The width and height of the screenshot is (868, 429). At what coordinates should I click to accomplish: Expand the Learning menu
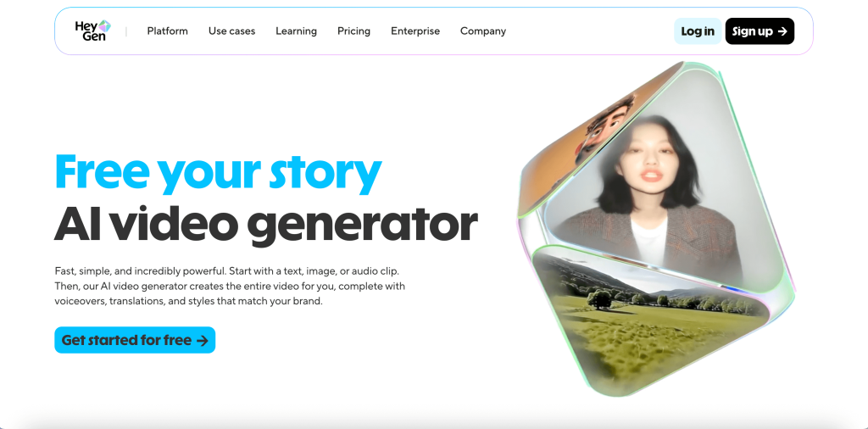tap(296, 31)
